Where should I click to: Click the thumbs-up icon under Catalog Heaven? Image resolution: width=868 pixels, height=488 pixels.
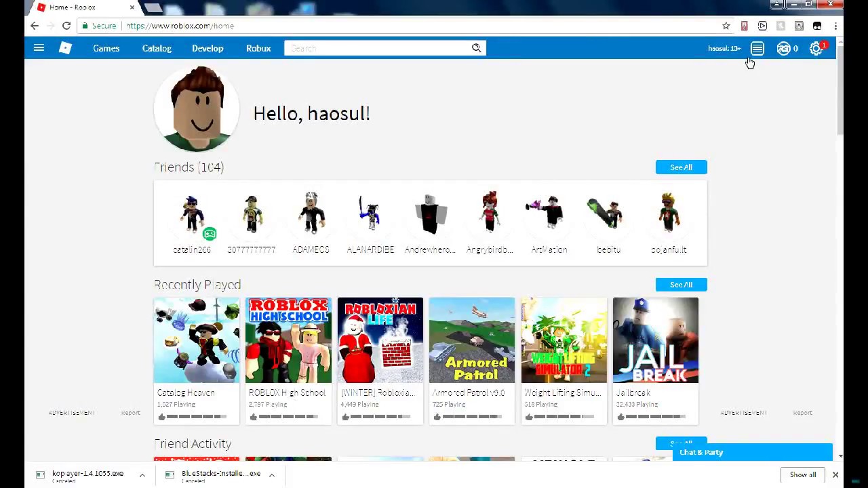point(161,417)
